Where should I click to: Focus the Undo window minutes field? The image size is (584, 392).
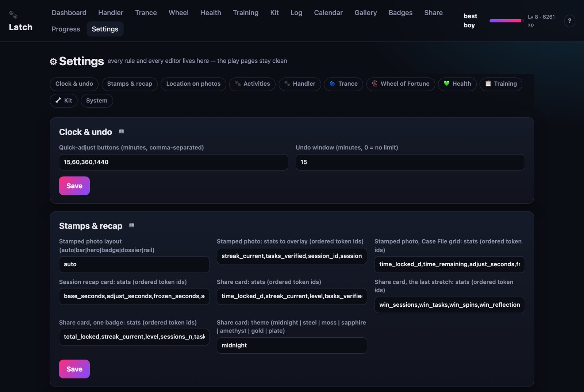tap(410, 162)
